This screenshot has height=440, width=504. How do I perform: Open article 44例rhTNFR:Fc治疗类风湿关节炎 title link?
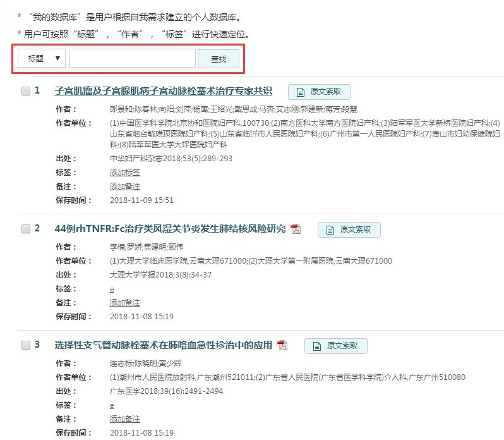click(170, 229)
